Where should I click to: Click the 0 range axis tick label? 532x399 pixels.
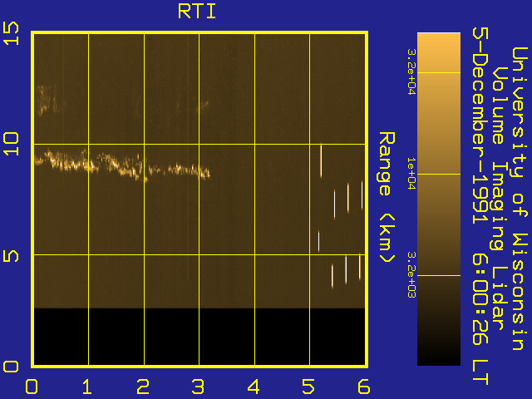[11, 367]
